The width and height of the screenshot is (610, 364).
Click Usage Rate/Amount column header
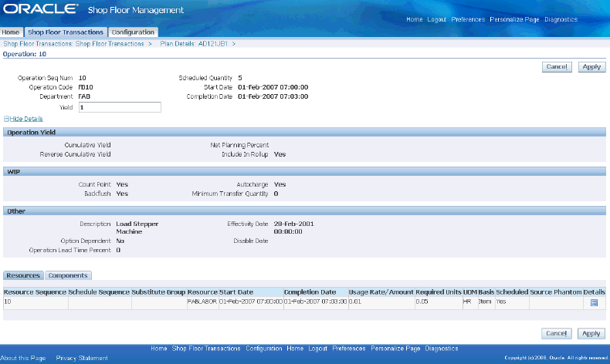tap(381, 292)
